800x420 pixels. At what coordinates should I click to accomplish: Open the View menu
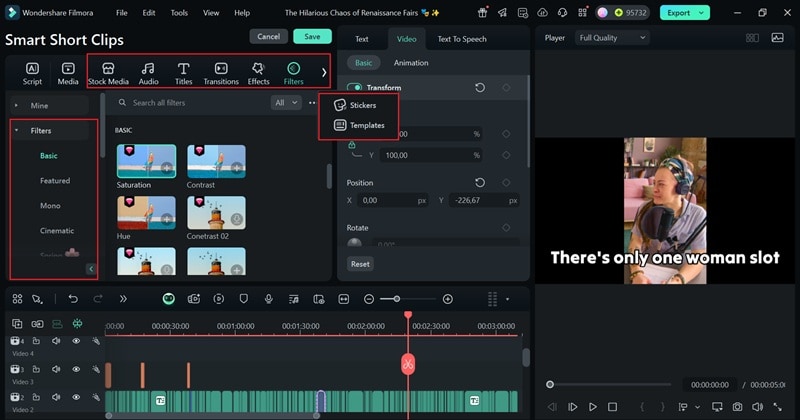click(x=211, y=13)
